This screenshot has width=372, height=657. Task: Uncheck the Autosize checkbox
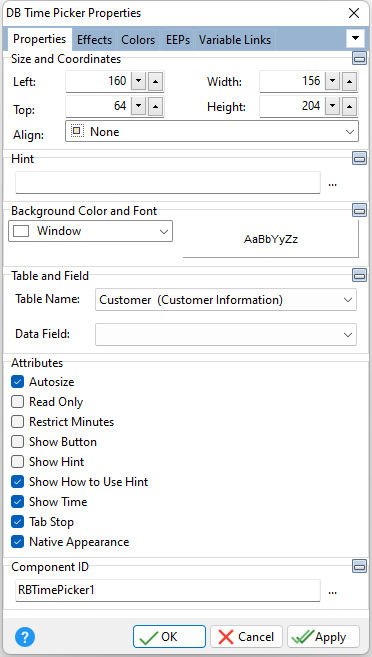(18, 382)
